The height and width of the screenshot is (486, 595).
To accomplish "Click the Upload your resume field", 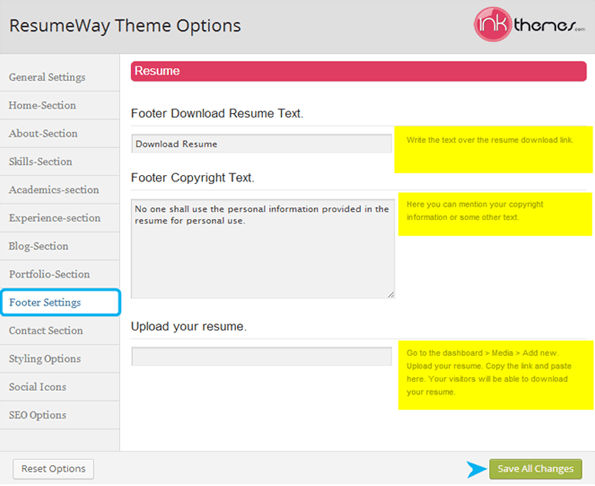I will (x=261, y=356).
